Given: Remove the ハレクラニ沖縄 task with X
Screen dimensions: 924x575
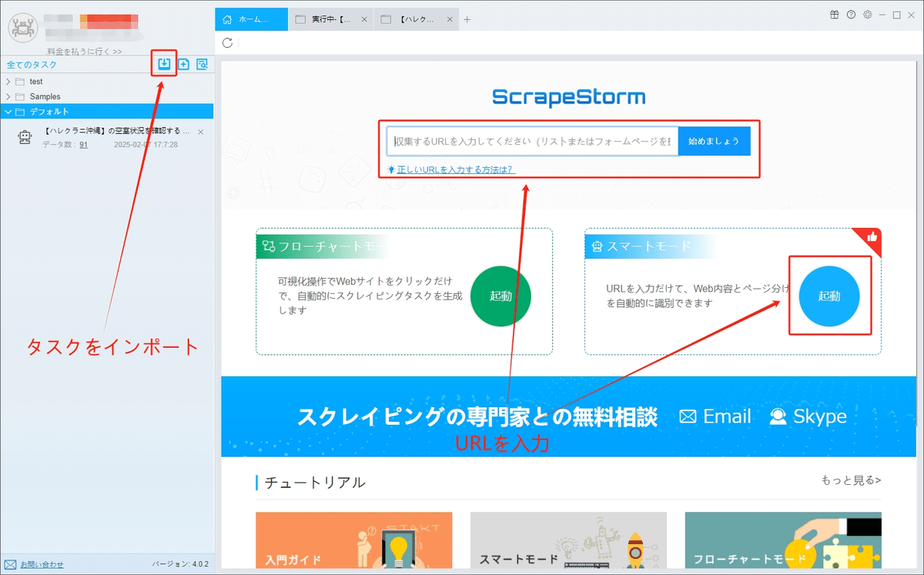Looking at the screenshot, I should (x=201, y=132).
